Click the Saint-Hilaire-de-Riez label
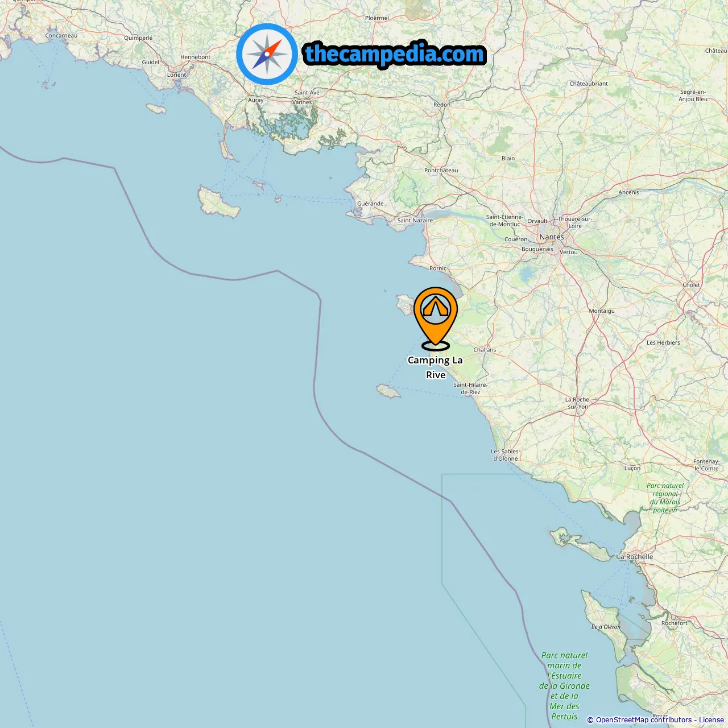The width and height of the screenshot is (728, 728). tap(470, 388)
